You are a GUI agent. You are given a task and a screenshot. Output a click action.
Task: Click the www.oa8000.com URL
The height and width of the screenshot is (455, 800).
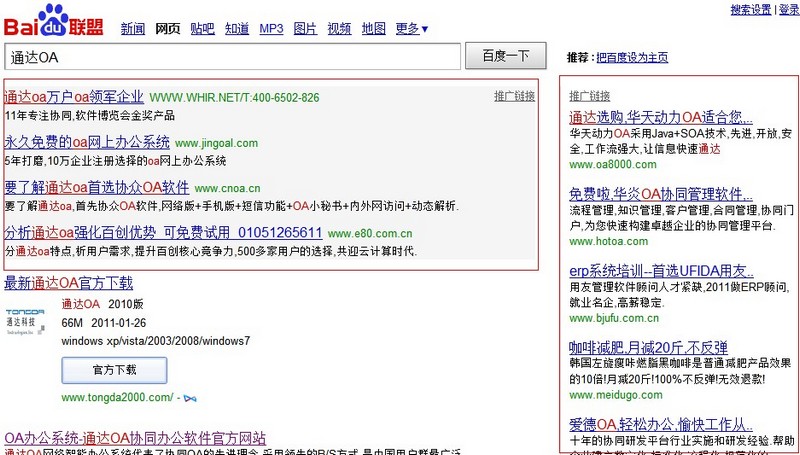pyautogui.click(x=613, y=165)
